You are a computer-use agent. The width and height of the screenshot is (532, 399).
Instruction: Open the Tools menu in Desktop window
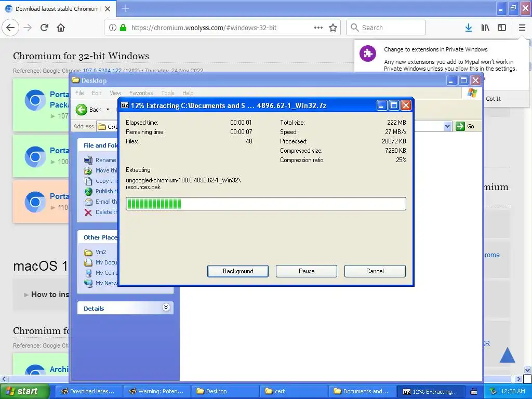pos(168,93)
